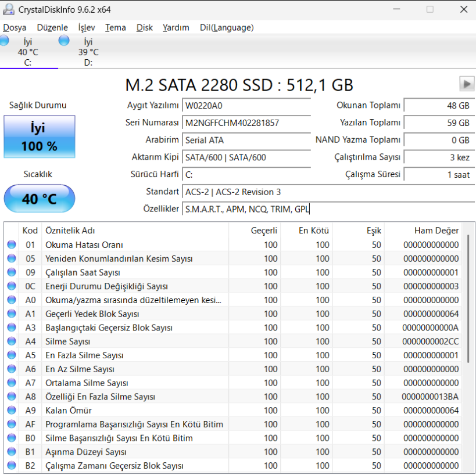Screen dimensions: 476x475
Task: Select the Başlangıçtaki Geçersiz Blok Sayısı row
Action: pyautogui.click(x=233, y=328)
